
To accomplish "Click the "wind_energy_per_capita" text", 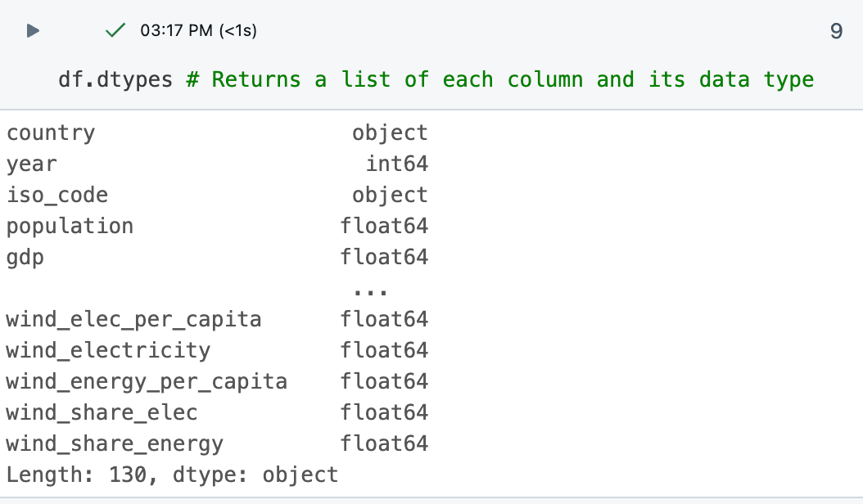I will [x=146, y=381].
